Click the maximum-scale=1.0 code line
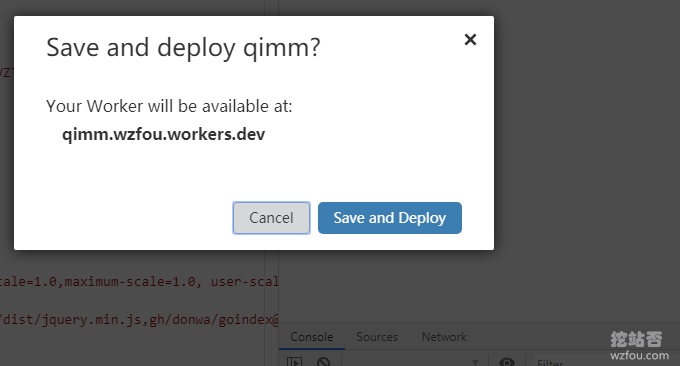The image size is (680, 366). [139, 282]
